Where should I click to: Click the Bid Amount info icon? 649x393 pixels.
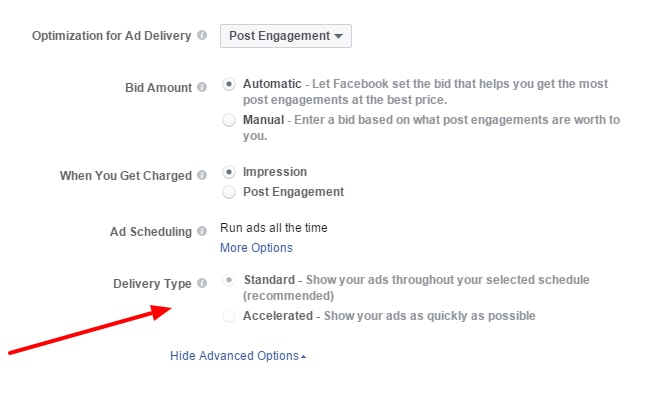point(202,87)
